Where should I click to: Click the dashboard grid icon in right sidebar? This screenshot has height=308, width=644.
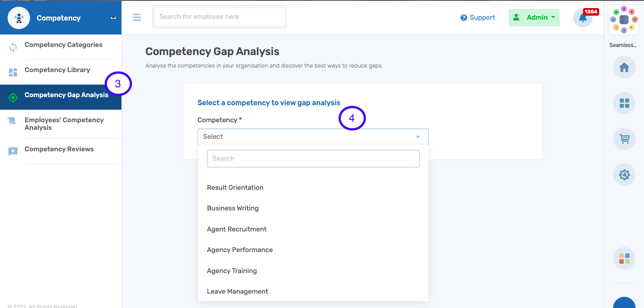tap(624, 103)
